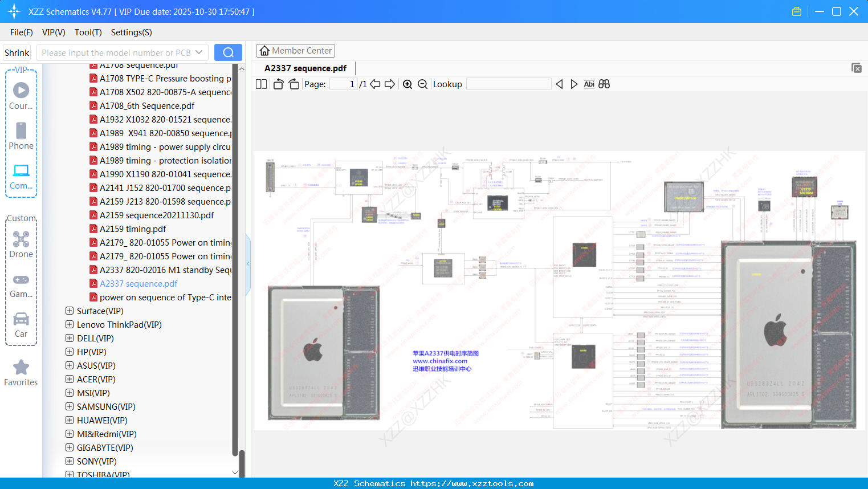
Task: Select the Computer category icon
Action: 21,176
